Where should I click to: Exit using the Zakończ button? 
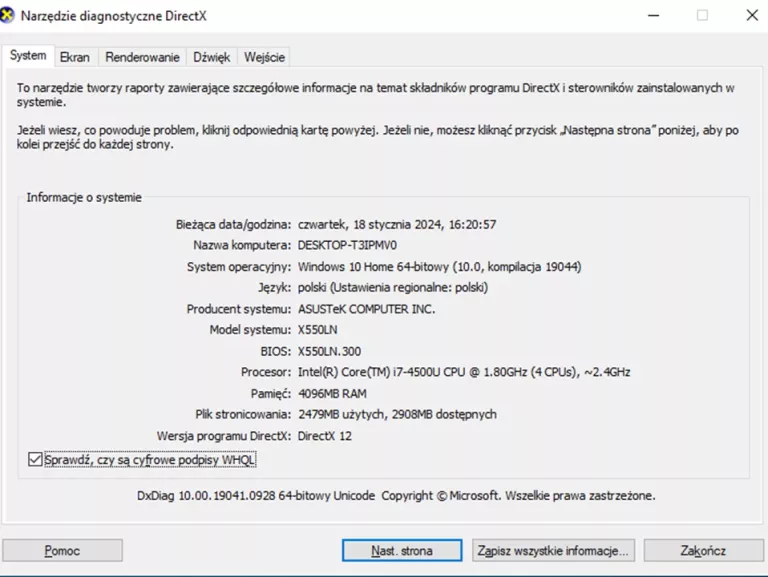pos(703,550)
